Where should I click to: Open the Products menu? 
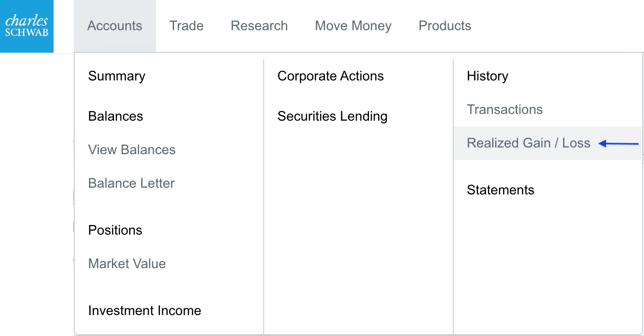click(x=445, y=26)
